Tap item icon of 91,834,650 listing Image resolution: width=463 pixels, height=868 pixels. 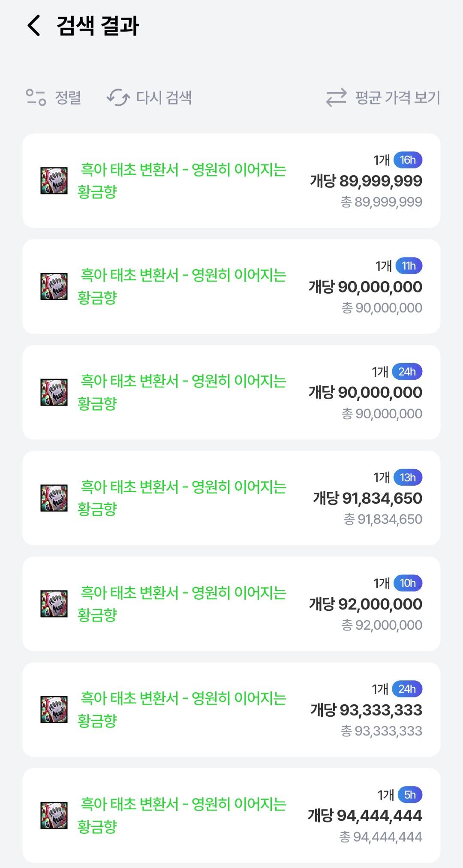coord(54,498)
